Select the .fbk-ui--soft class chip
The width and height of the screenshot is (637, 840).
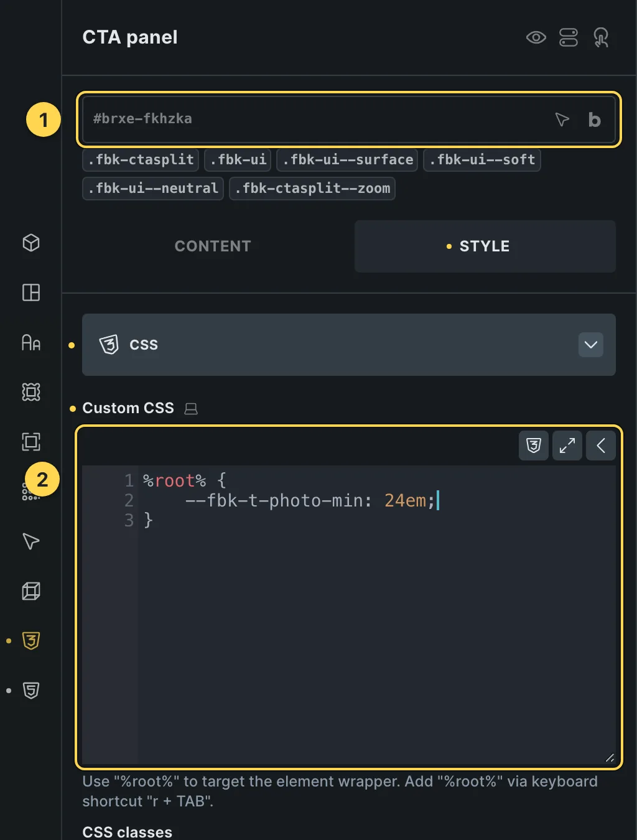pyautogui.click(x=482, y=160)
